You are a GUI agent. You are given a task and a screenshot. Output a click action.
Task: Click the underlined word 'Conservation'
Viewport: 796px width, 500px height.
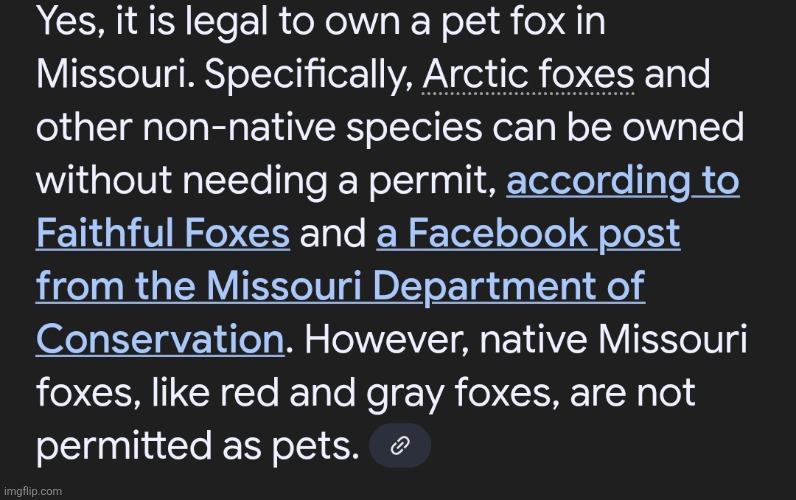[x=160, y=339]
